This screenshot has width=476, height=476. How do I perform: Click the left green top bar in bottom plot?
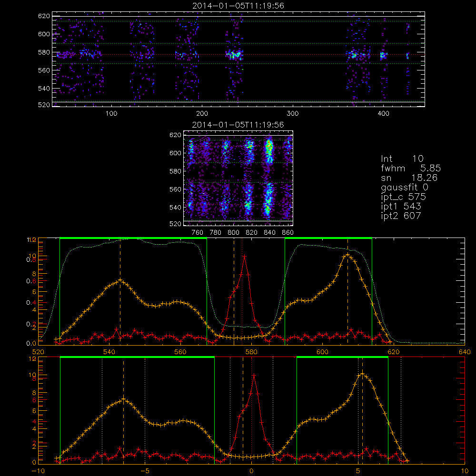point(137,357)
